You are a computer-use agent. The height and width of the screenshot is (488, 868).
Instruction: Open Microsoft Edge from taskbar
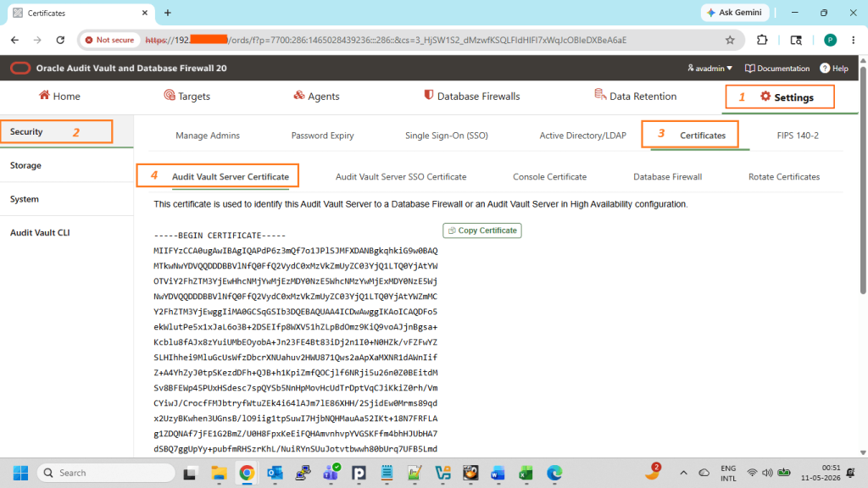point(554,473)
